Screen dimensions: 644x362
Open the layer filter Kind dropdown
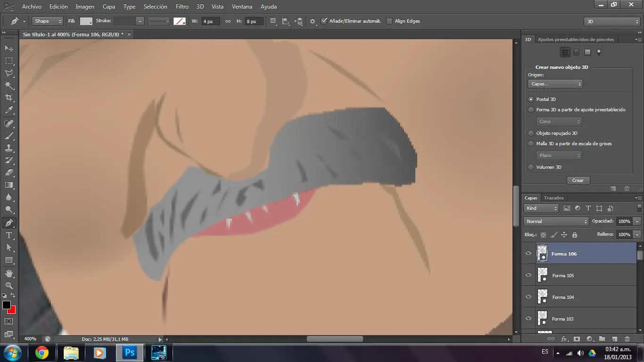[x=541, y=208]
